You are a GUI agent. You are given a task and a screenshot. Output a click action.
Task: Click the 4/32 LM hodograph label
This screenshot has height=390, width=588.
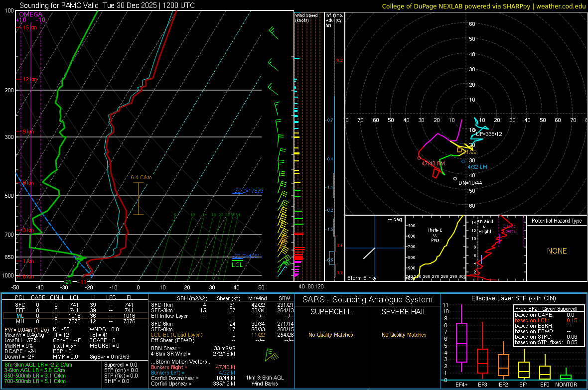tap(477, 167)
